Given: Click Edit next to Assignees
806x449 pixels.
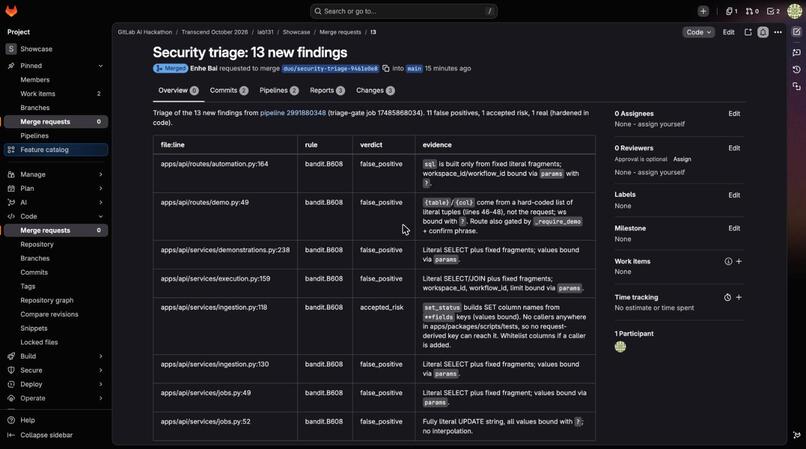Looking at the screenshot, I should click(734, 114).
